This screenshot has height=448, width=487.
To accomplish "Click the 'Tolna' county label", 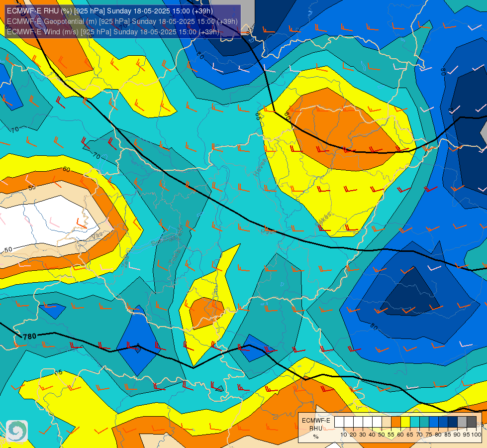I will click(174, 257).
